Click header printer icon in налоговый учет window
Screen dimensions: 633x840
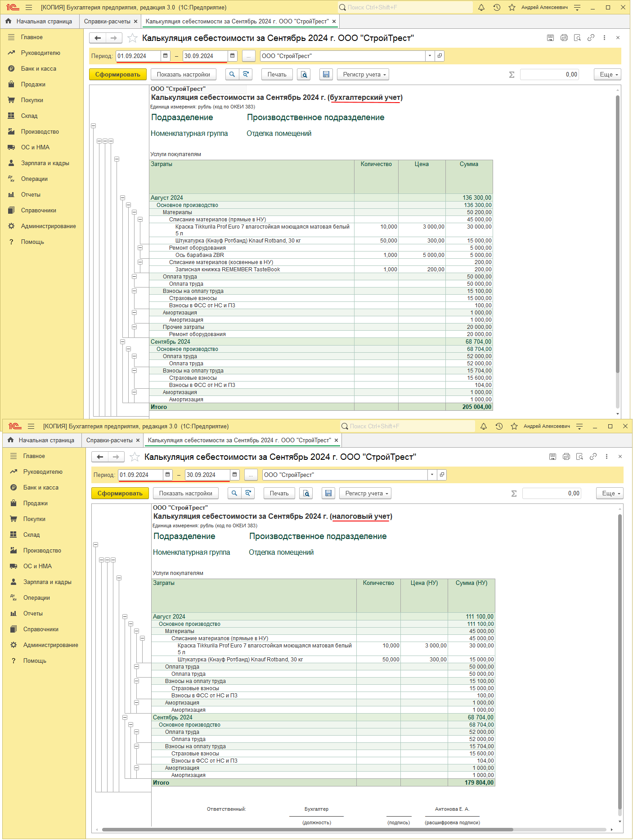click(566, 457)
